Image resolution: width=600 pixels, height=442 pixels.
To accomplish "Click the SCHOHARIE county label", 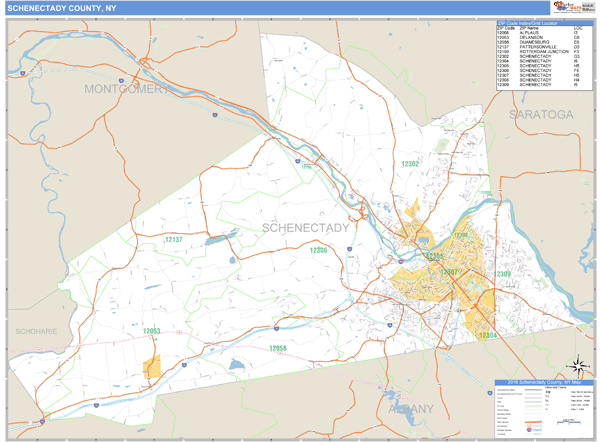I will tap(36, 331).
